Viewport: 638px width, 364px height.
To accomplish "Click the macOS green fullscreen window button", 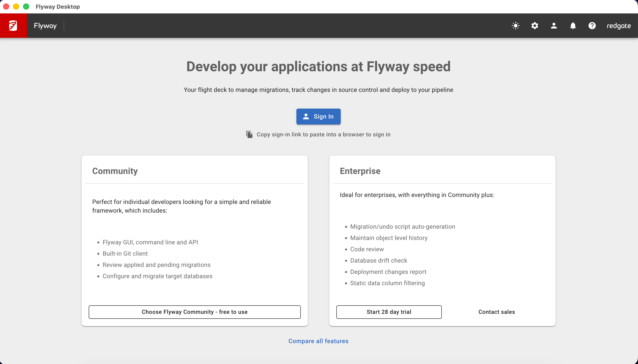I will (26, 7).
